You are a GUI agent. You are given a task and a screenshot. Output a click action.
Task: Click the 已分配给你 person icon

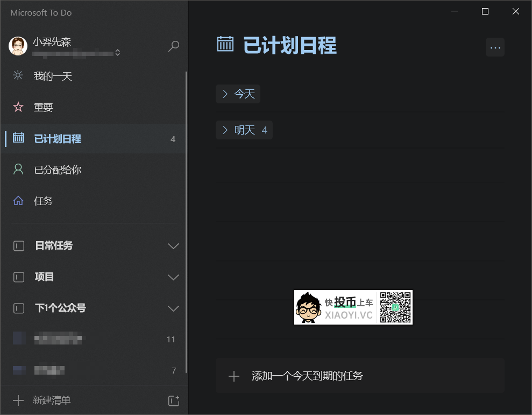[18, 170]
